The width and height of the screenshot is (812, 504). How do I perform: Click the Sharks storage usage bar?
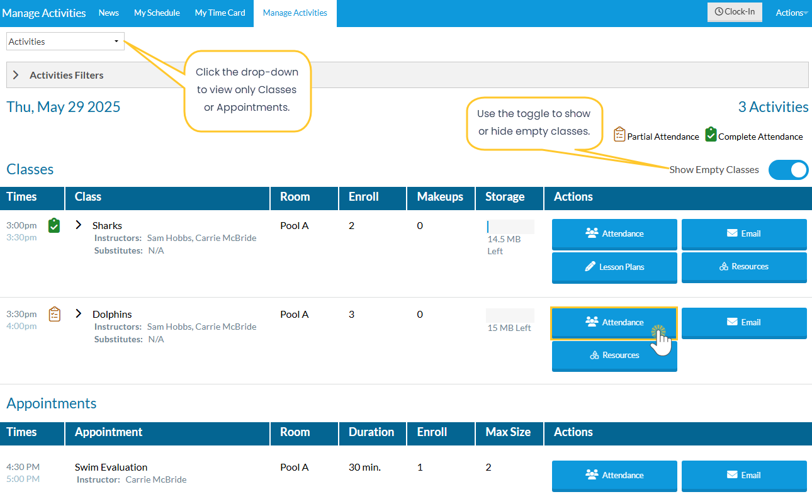pyautogui.click(x=510, y=227)
